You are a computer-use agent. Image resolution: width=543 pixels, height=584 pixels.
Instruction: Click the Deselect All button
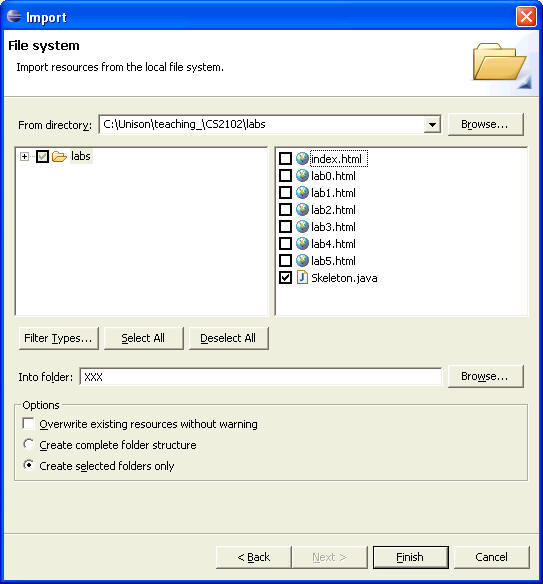point(228,338)
